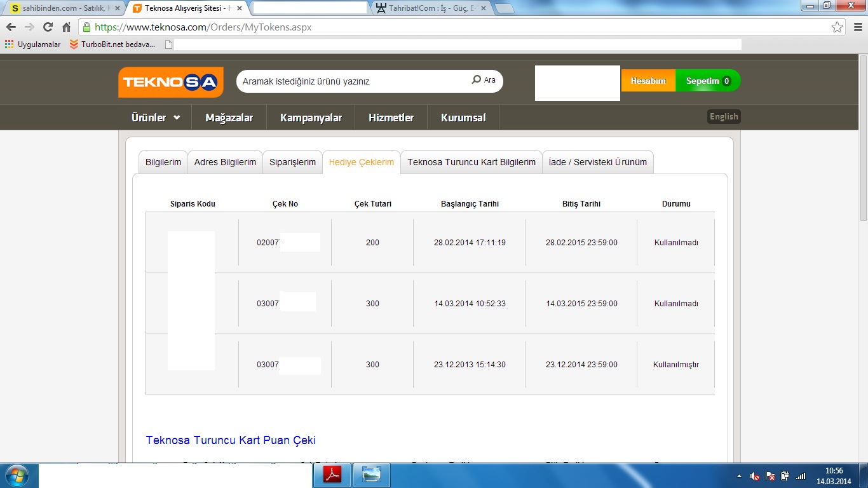Switch to the Siparişlerim tab
The height and width of the screenshot is (488, 868).
click(292, 162)
